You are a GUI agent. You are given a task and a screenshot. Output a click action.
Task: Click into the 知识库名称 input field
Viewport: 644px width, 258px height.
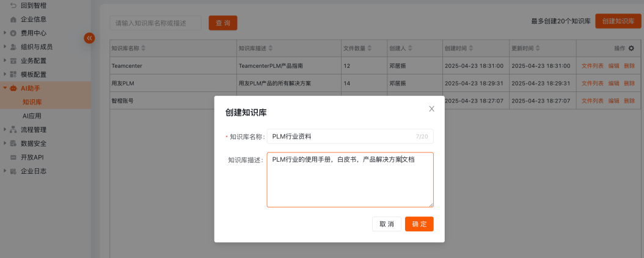coord(339,137)
